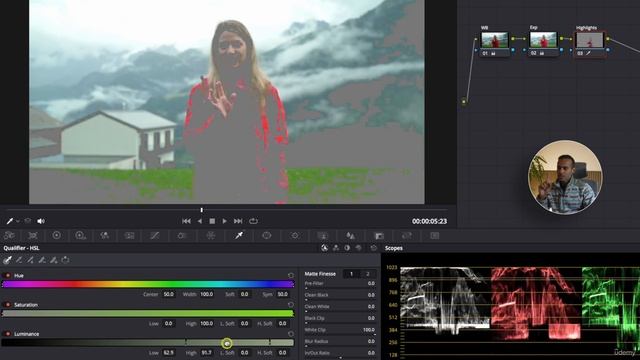Adjust the White Clip slider
640x360 pixels.
(340, 335)
